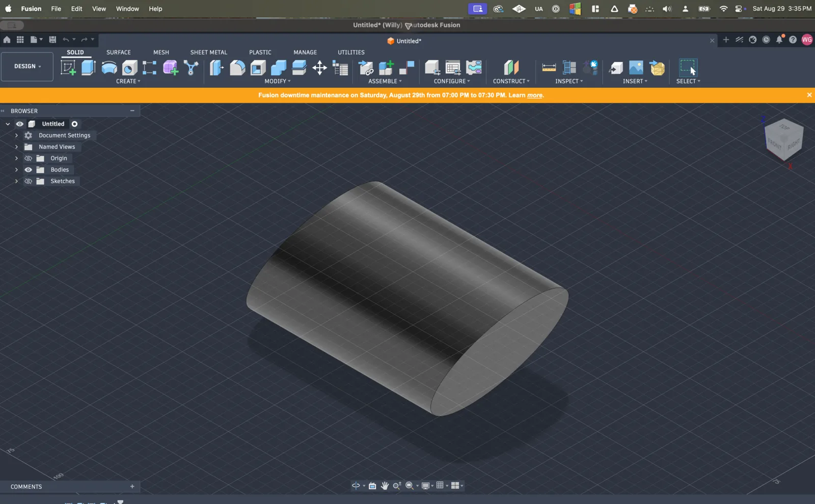Show the hidden Sketches folder
815x504 pixels.
click(29, 181)
